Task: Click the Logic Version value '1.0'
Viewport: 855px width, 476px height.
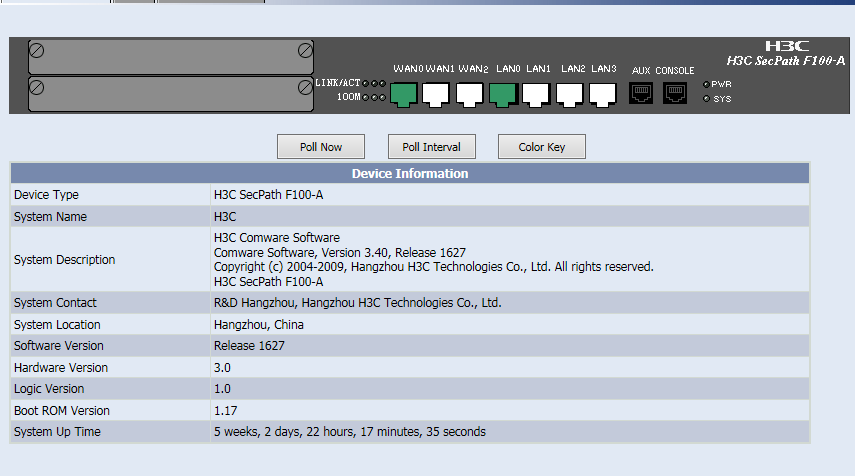Action: tap(222, 389)
